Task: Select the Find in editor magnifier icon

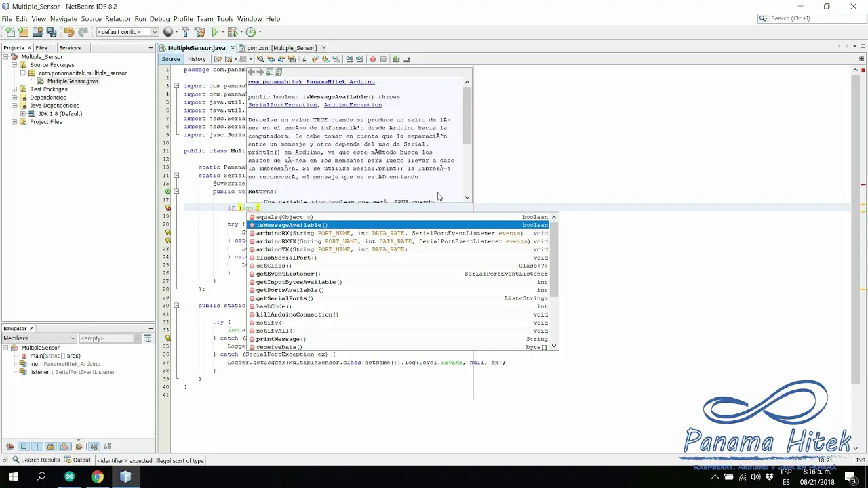Action: click(x=261, y=59)
